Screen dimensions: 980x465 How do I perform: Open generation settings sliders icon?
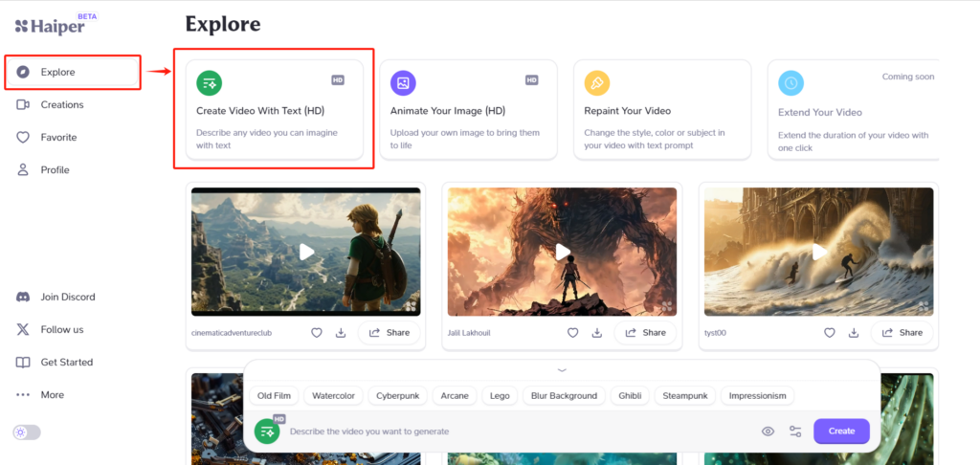point(795,432)
